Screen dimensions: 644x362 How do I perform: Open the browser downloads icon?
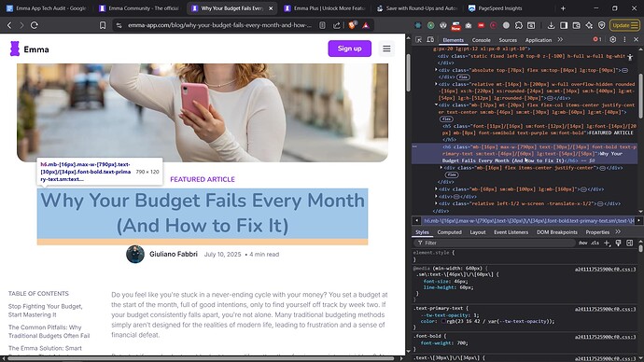pos(552,25)
